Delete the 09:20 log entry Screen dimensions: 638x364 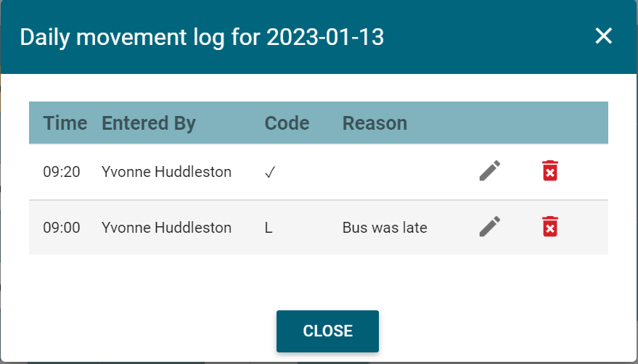[x=549, y=171]
